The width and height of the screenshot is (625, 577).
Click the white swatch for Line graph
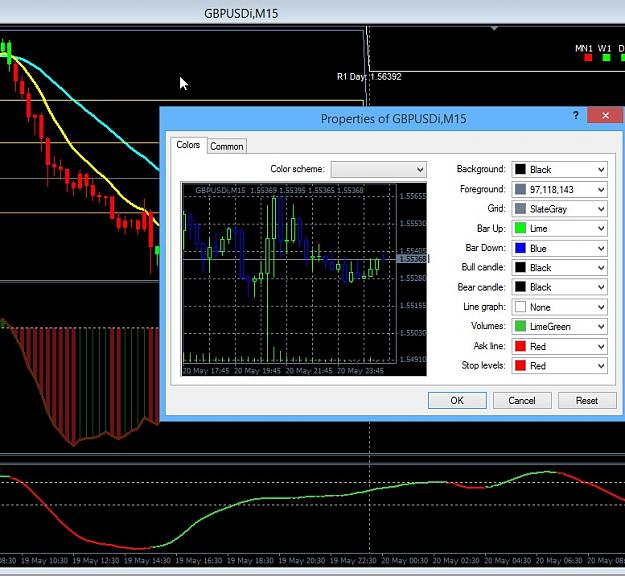520,307
